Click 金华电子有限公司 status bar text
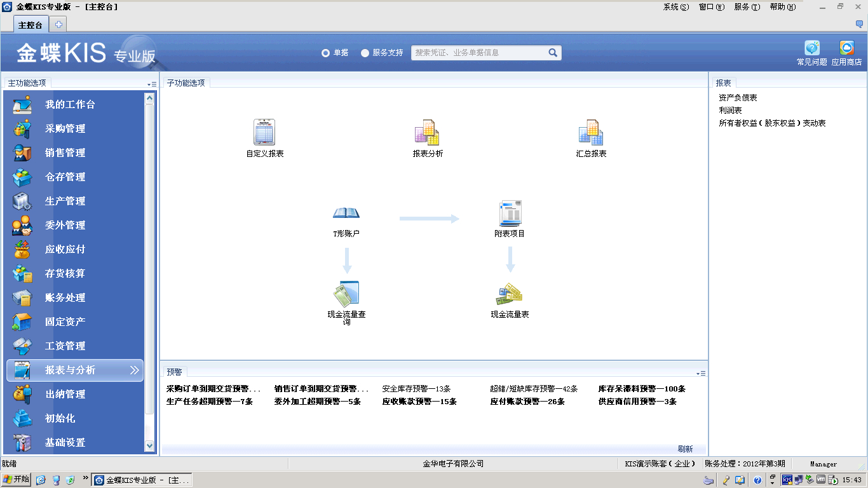 click(x=453, y=464)
